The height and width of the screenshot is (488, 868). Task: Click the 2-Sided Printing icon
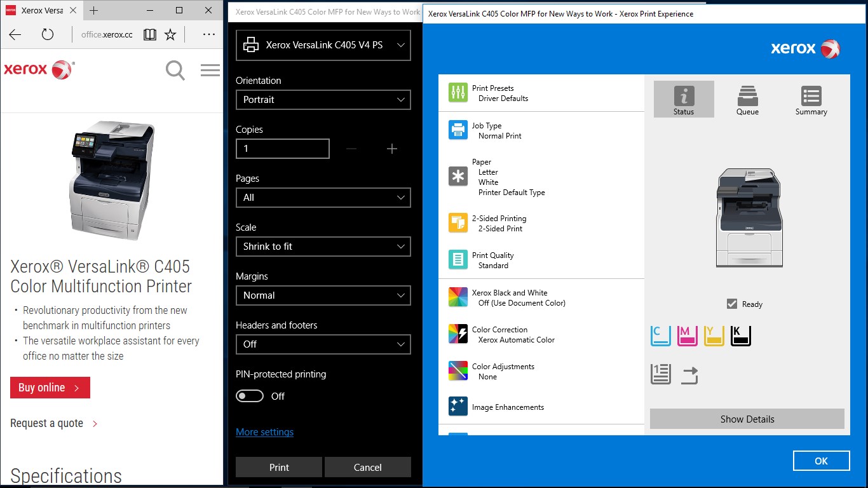pos(458,223)
